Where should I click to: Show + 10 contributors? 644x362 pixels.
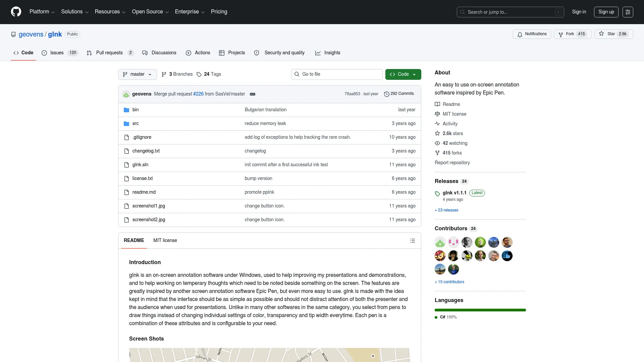pos(449,282)
